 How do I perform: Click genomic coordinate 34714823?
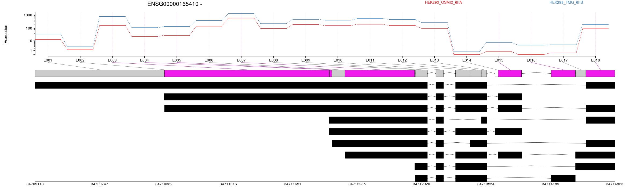click(x=615, y=184)
